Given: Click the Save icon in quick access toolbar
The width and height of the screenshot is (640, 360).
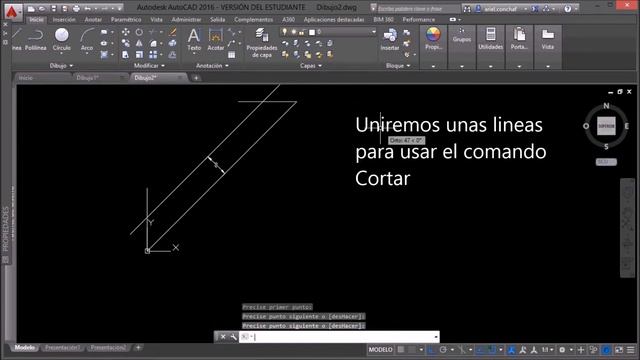Looking at the screenshot, I should pos(53,8).
